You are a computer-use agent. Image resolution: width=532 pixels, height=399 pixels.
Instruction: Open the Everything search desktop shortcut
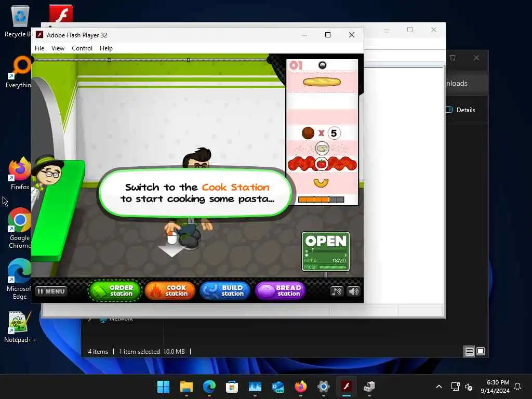pyautogui.click(x=19, y=72)
